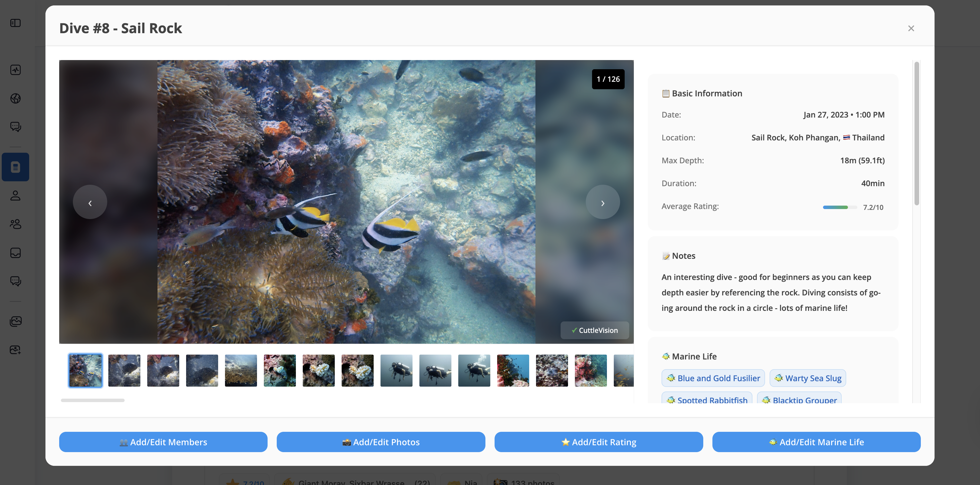
Task: Open the chat messages icon in sidebar
Action: click(x=16, y=127)
